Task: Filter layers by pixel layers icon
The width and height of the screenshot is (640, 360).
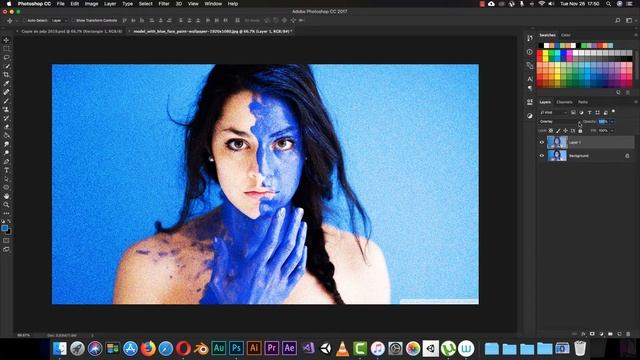Action: tap(573, 112)
